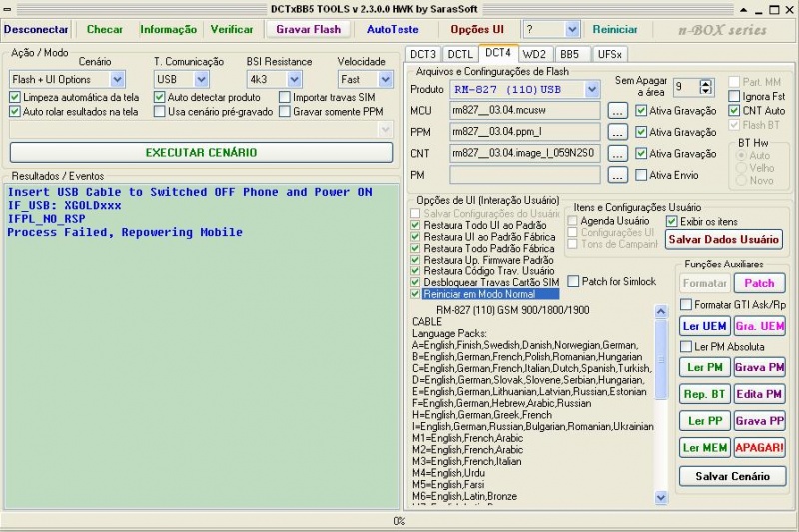Enable Usa cenário pré-gravado checkbox
The image size is (799, 532).
[160, 111]
